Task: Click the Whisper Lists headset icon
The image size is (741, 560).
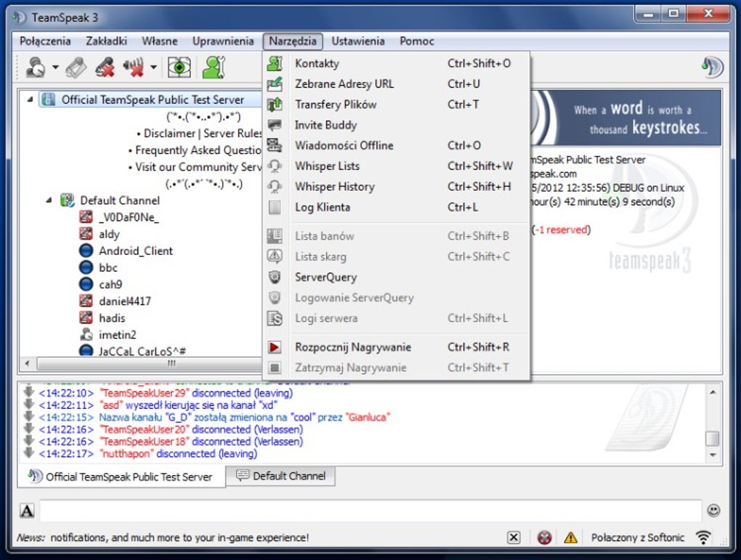Action: click(x=275, y=166)
